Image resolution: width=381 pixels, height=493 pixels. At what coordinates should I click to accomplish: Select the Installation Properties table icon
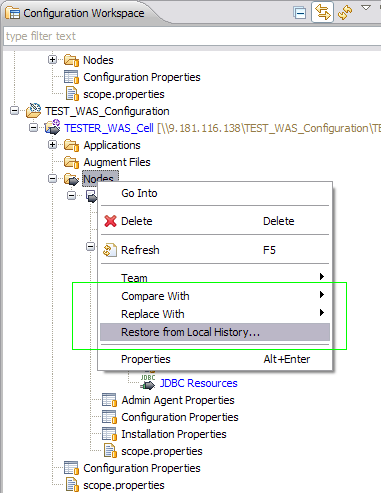[109, 434]
